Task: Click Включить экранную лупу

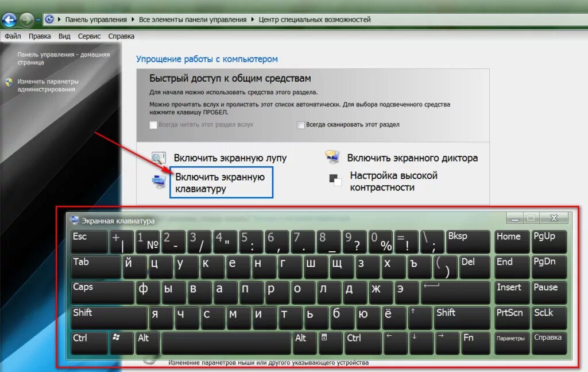Action: pyautogui.click(x=230, y=158)
